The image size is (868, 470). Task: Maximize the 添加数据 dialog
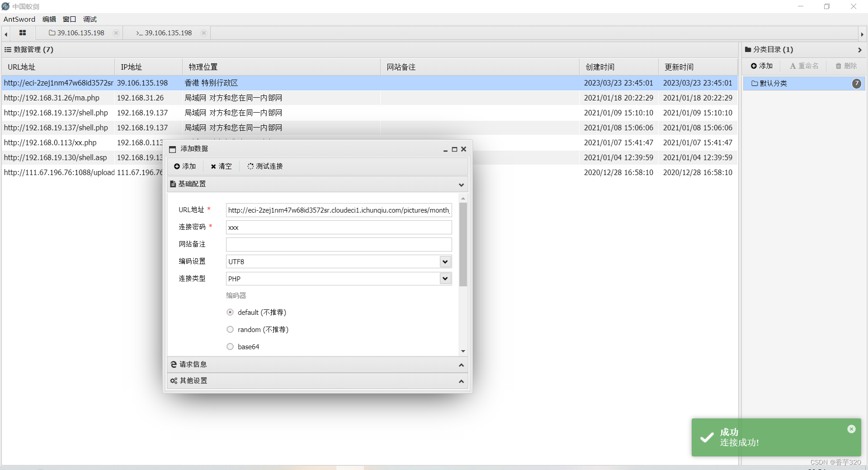(x=454, y=149)
